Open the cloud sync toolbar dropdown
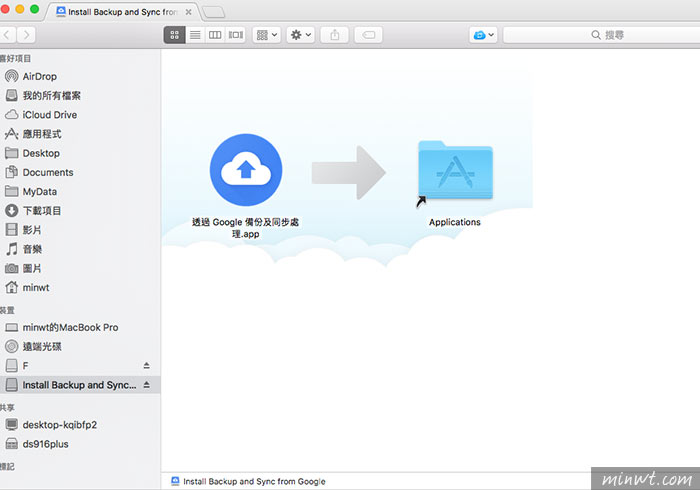Viewport: 700px width, 490px height. click(x=483, y=35)
